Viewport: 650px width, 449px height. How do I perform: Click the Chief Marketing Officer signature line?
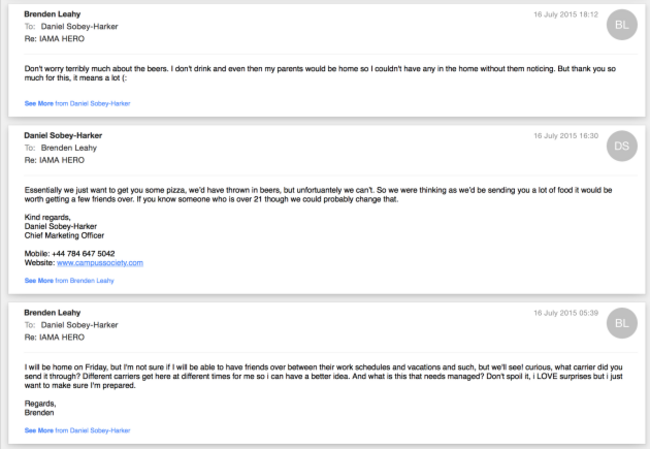tap(64, 235)
